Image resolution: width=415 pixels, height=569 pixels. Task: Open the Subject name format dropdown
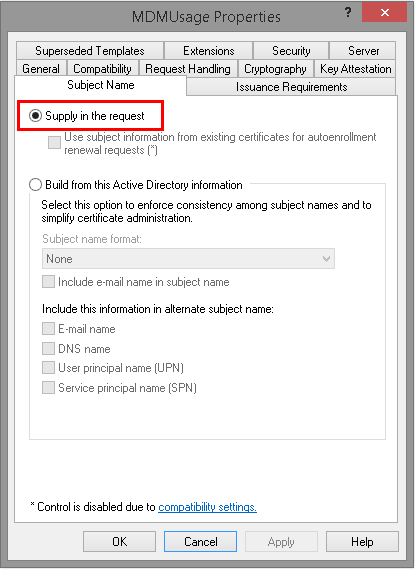[188, 259]
